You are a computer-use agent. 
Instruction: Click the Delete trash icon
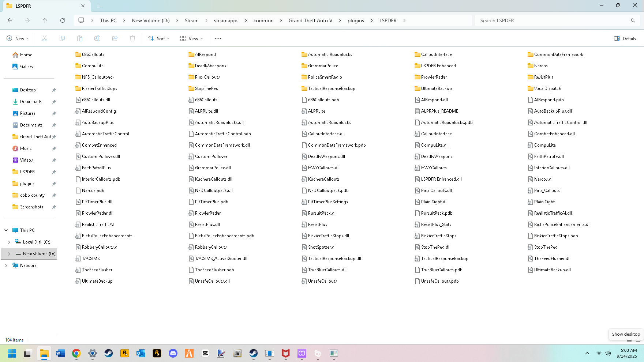click(132, 38)
